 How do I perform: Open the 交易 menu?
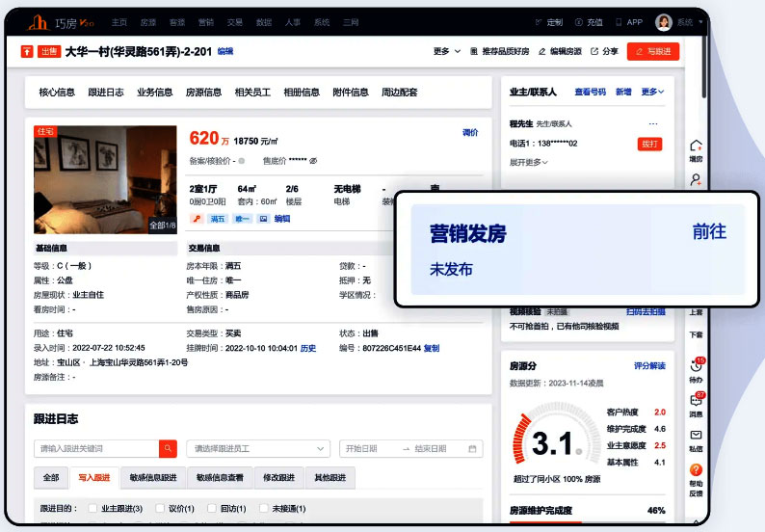235,22
